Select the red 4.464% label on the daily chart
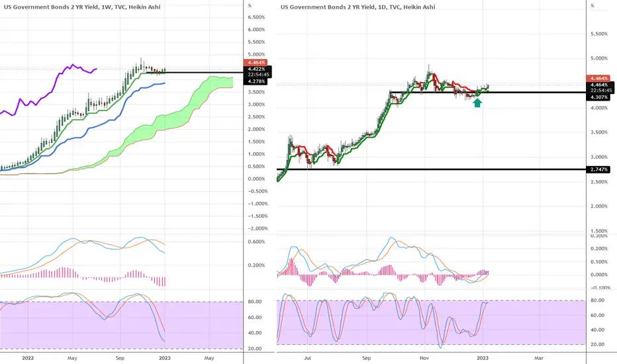The image size is (617, 364). coord(598,79)
